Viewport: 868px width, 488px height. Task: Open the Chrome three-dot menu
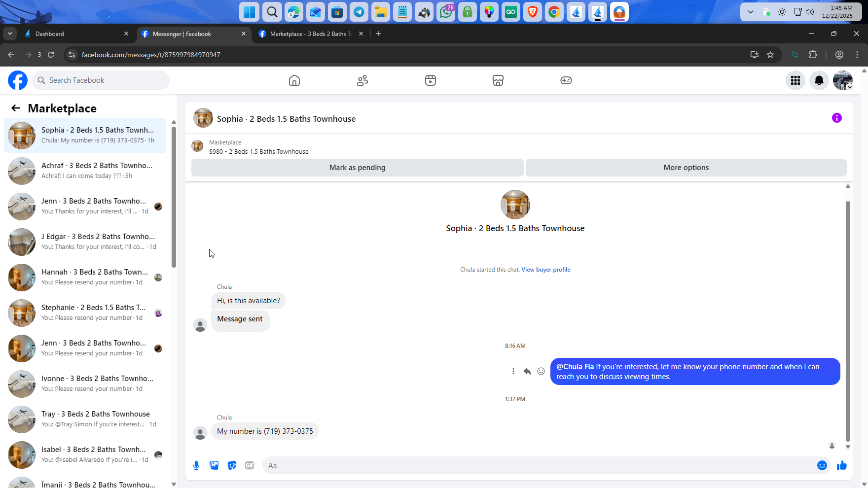pos(857,55)
